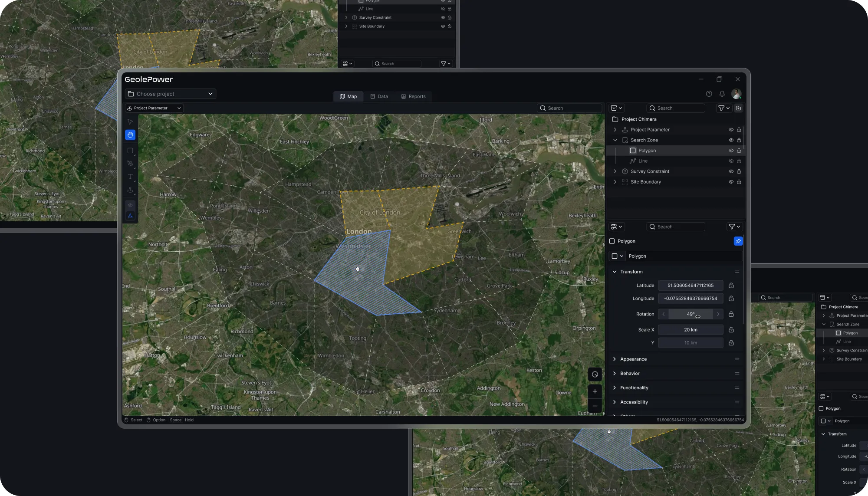The height and width of the screenshot is (496, 868).
Task: Select the hand pan tool
Action: click(130, 135)
